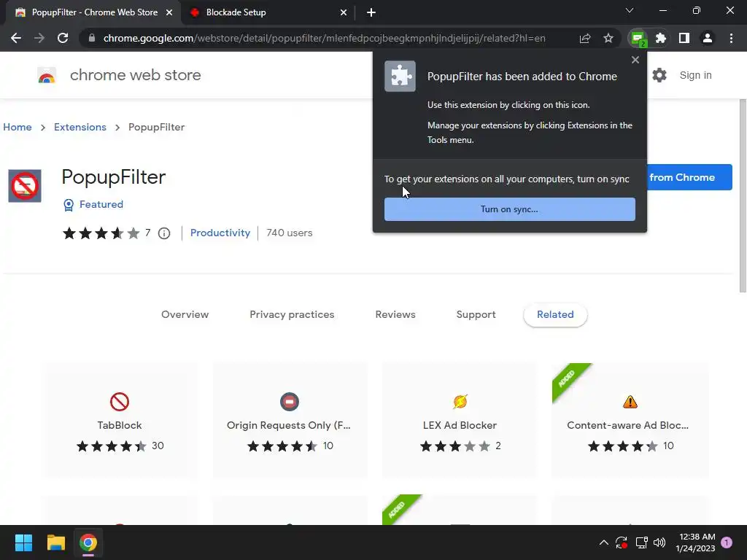Click the Chrome taskbar icon

point(88,542)
